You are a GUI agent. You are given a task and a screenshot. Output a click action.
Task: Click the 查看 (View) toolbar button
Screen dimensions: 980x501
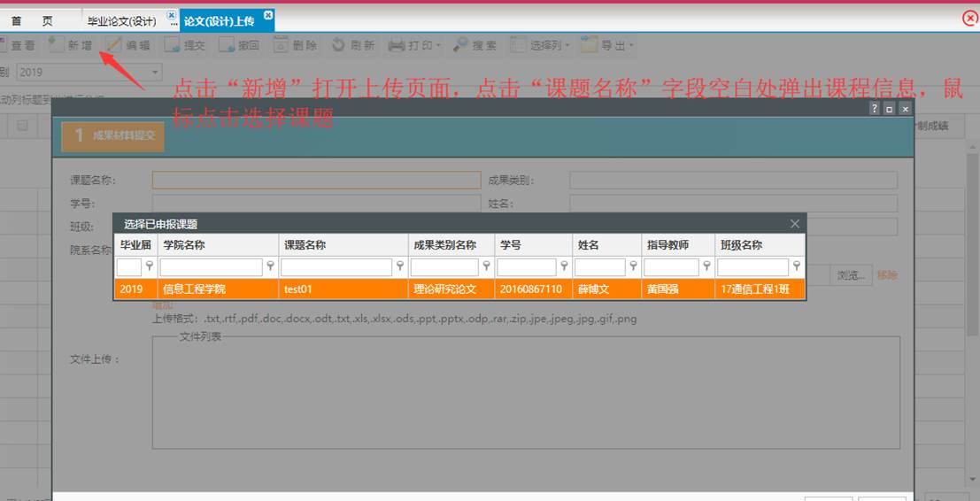[x=21, y=45]
